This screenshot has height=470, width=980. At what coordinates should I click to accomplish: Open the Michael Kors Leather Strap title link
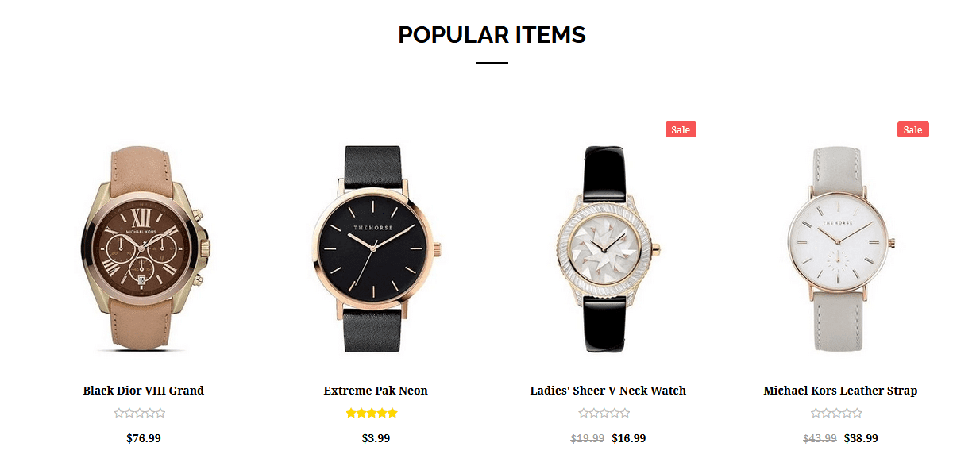[x=840, y=391]
